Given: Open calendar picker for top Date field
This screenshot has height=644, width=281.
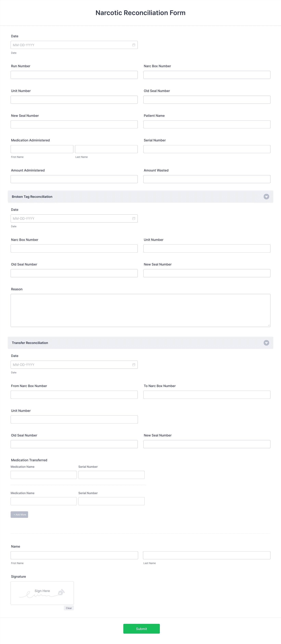Looking at the screenshot, I should pyautogui.click(x=134, y=45).
